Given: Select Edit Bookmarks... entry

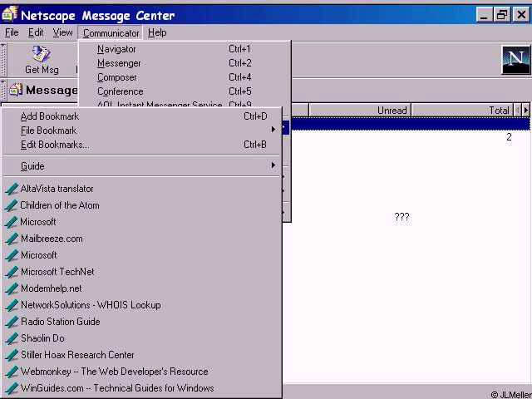Looking at the screenshot, I should (x=141, y=145).
